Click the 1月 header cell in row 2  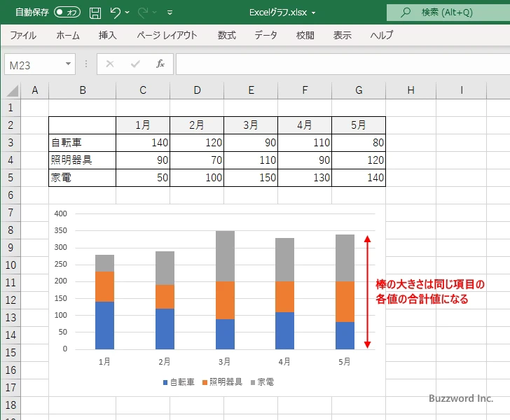coord(143,125)
